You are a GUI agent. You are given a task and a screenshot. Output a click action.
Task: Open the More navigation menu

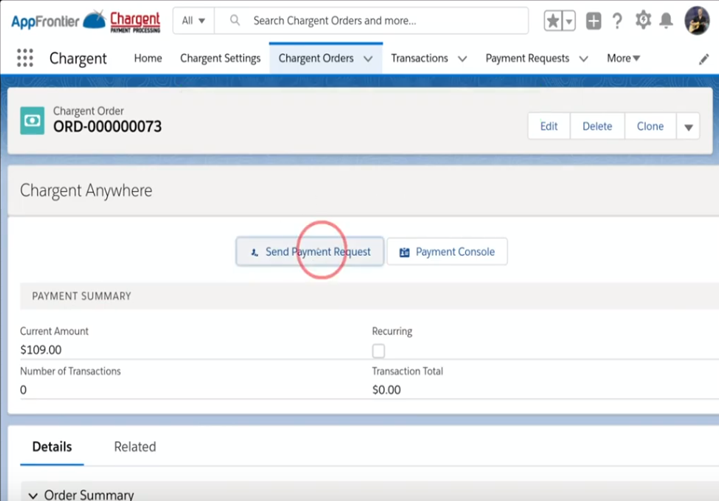click(x=623, y=58)
